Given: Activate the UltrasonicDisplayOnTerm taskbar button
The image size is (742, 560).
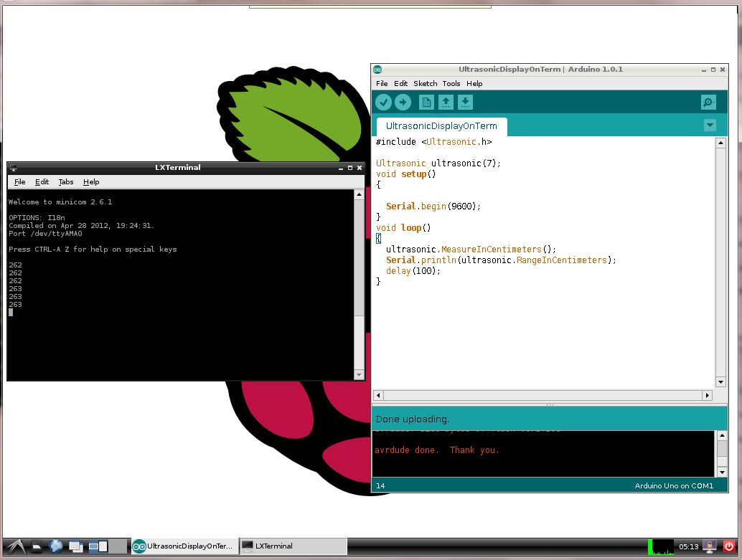Looking at the screenshot, I should (x=184, y=546).
